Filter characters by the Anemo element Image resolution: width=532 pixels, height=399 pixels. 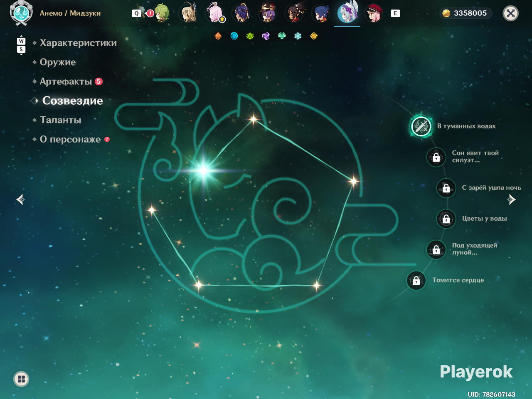[x=282, y=36]
